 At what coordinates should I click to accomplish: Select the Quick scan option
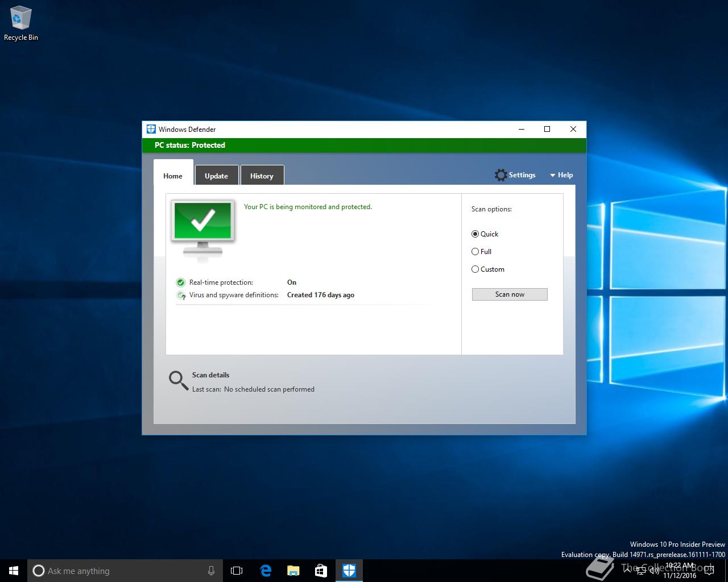(x=485, y=234)
